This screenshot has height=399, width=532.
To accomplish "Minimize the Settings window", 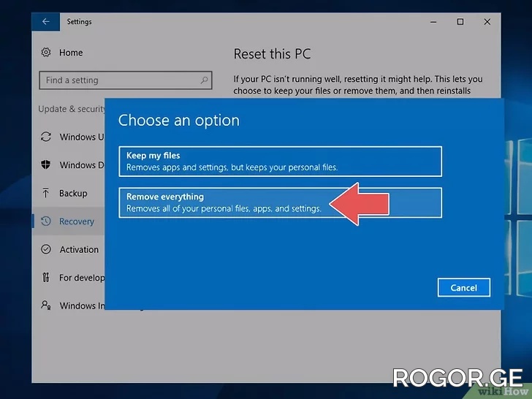I will click(x=433, y=22).
